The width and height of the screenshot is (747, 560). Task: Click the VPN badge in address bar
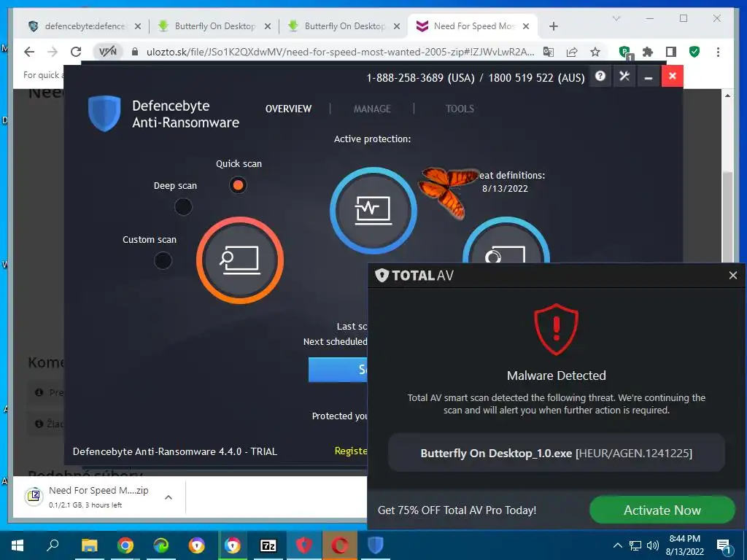tap(108, 52)
